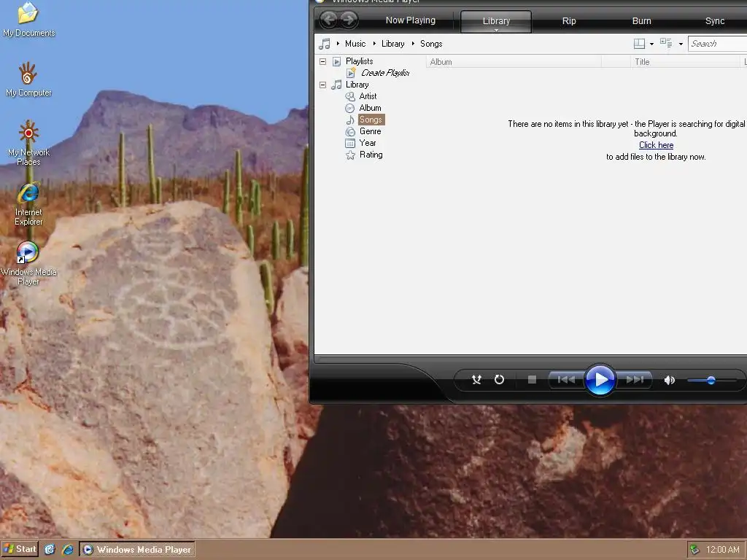Click Music in the breadcrumb
This screenshot has height=560, width=747.
[x=355, y=44]
